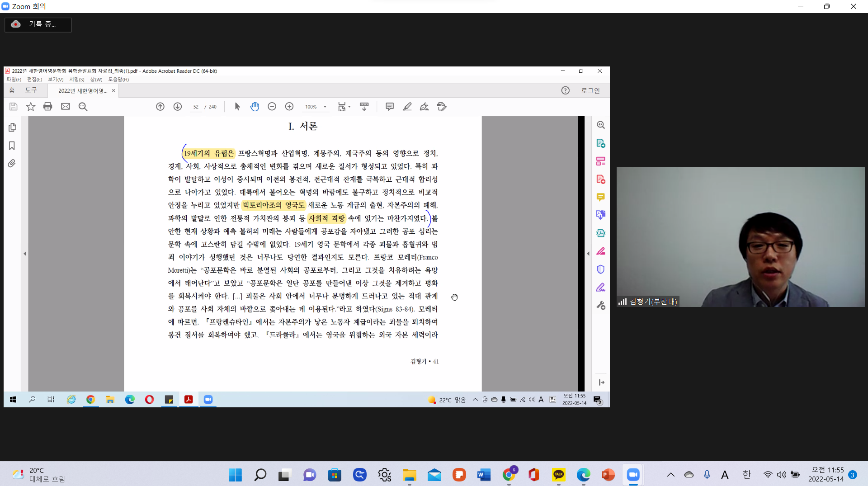The height and width of the screenshot is (486, 868).
Task: Open the 100% zoom level dropdown
Action: pos(325,107)
